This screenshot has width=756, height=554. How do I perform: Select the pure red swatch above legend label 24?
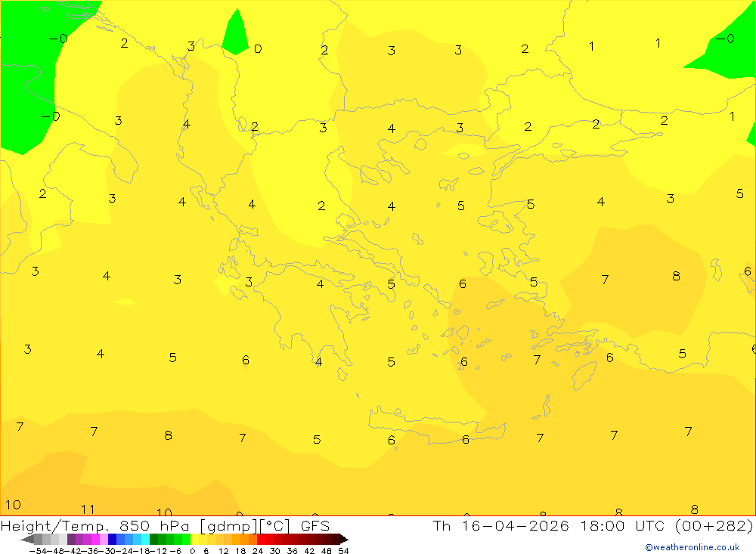(261, 539)
